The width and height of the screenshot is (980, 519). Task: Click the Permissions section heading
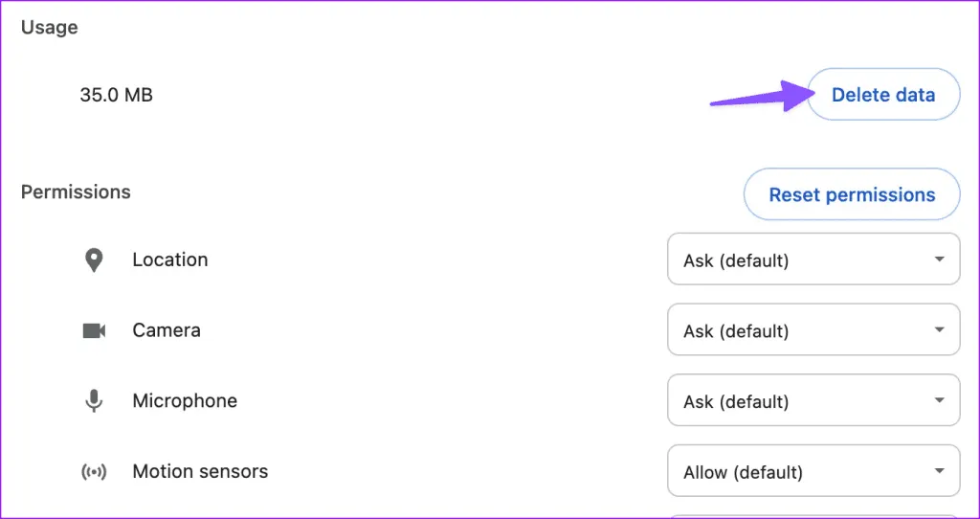[x=76, y=192]
